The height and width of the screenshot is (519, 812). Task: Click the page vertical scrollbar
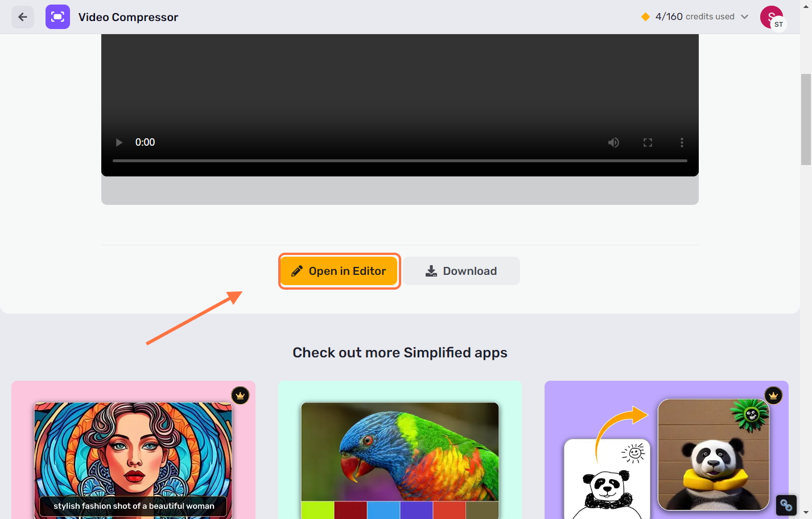click(x=806, y=120)
